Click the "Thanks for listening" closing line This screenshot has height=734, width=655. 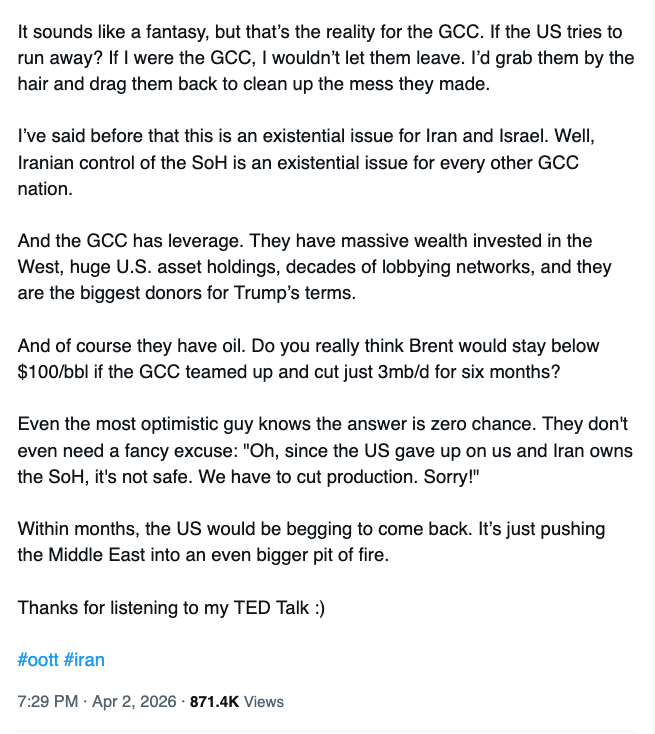tap(171, 607)
